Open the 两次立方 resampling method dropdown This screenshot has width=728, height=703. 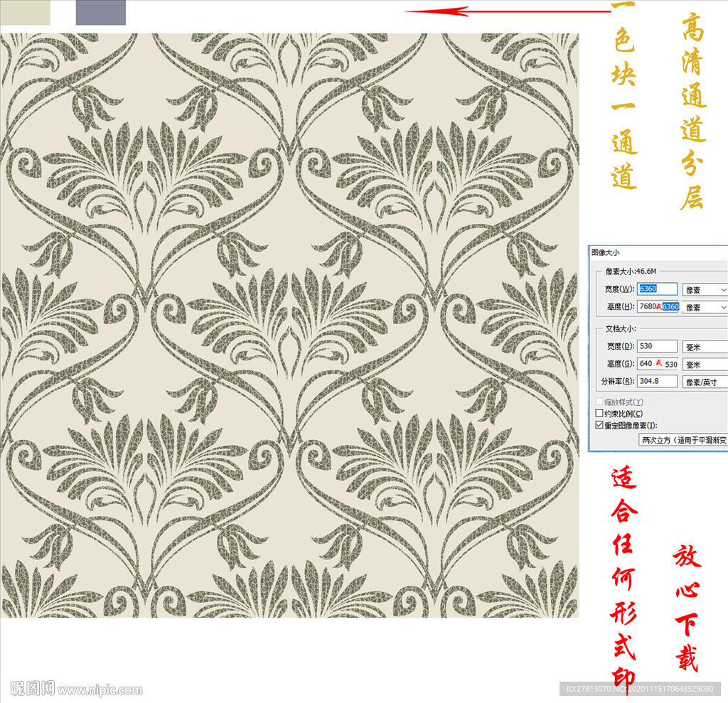683,440
